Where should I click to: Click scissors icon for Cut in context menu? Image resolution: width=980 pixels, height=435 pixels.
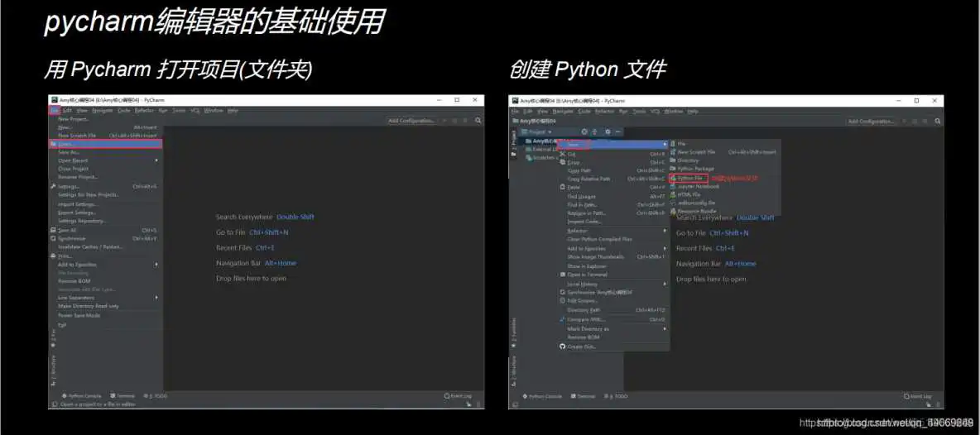click(563, 154)
